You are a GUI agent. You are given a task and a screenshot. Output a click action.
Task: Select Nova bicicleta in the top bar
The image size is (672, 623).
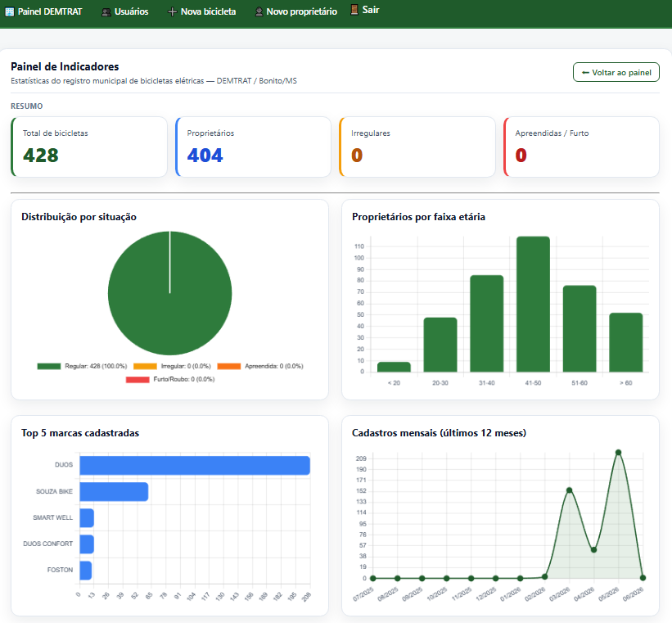click(202, 12)
